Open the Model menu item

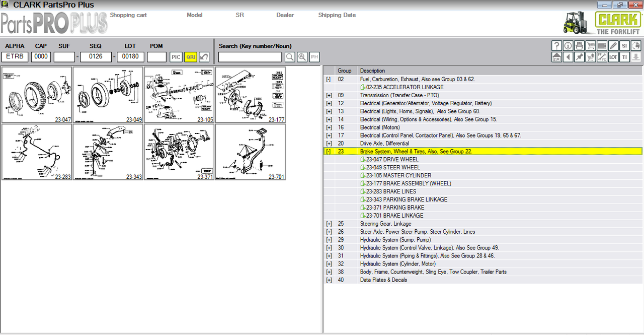tap(194, 15)
